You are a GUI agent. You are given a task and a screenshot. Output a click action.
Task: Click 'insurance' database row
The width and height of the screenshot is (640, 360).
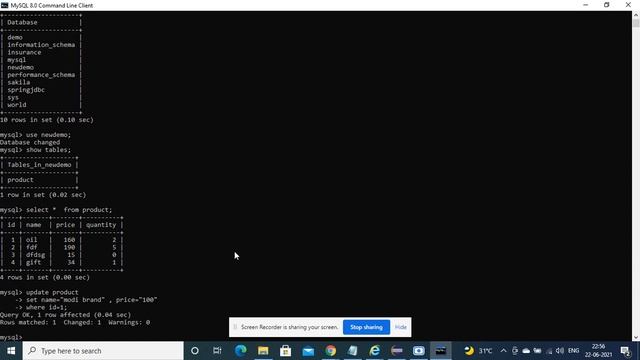click(24, 52)
